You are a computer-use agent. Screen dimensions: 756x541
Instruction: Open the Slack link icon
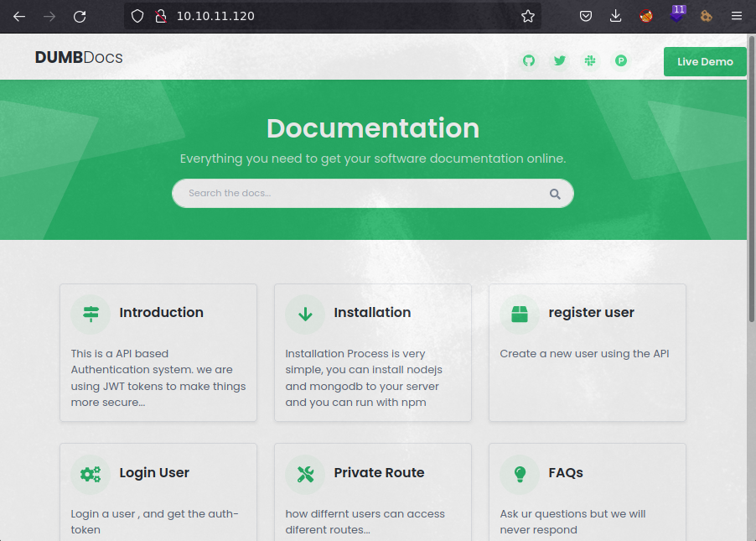click(x=590, y=60)
